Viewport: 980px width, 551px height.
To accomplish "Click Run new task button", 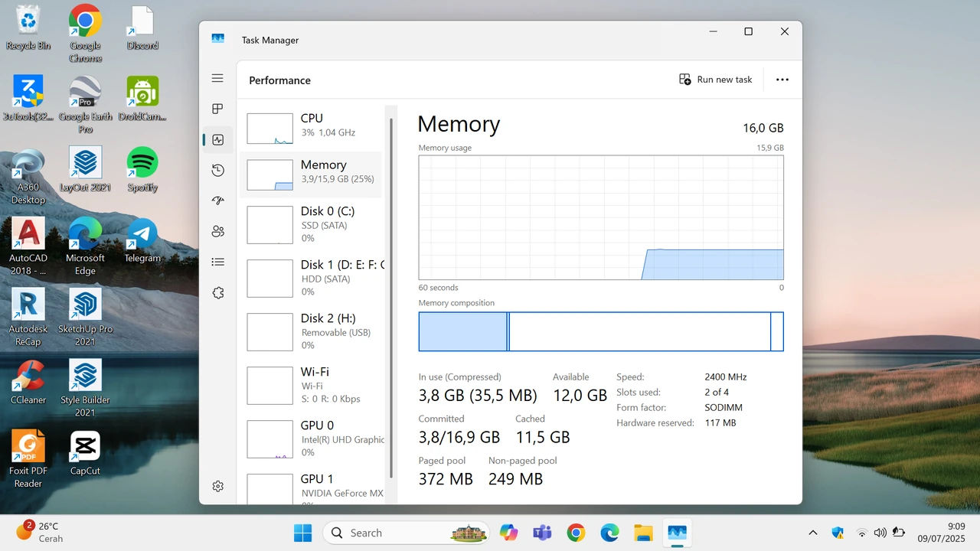I will pos(716,80).
